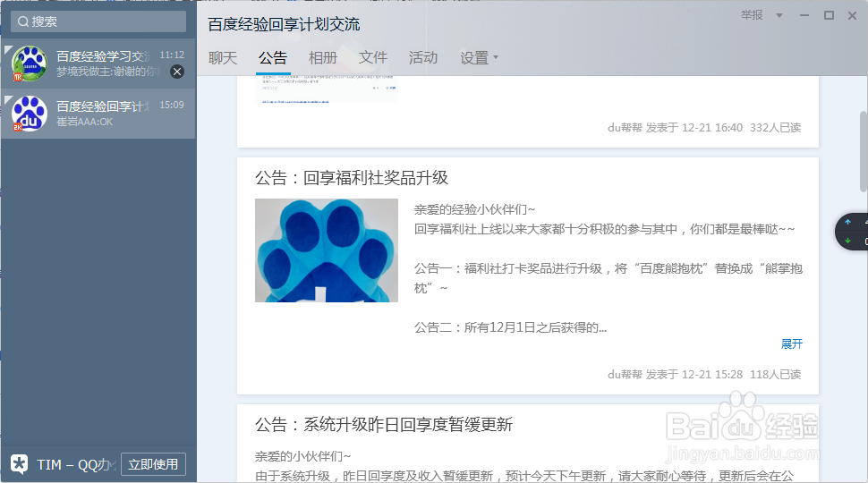Minimize the group window
The width and height of the screenshot is (868, 483).
pyautogui.click(x=804, y=15)
